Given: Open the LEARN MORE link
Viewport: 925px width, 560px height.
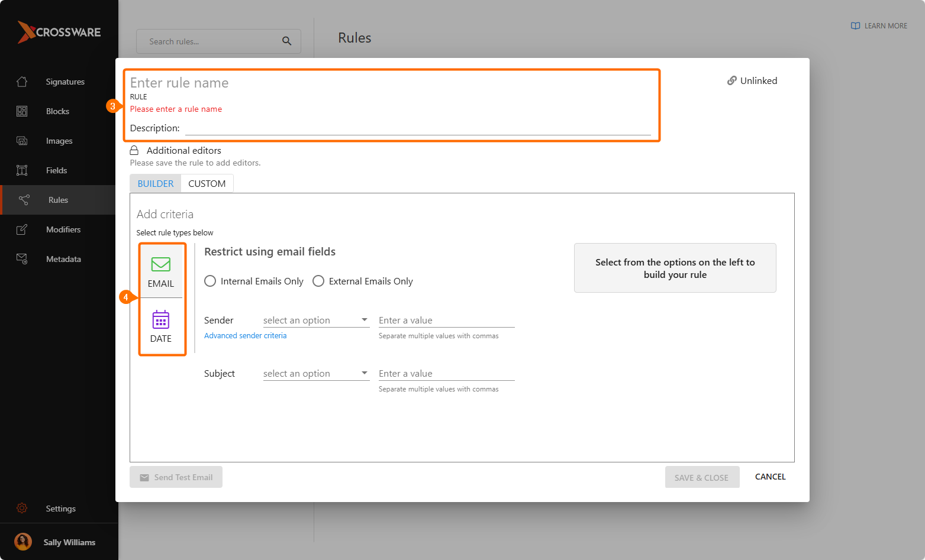Looking at the screenshot, I should coord(879,26).
